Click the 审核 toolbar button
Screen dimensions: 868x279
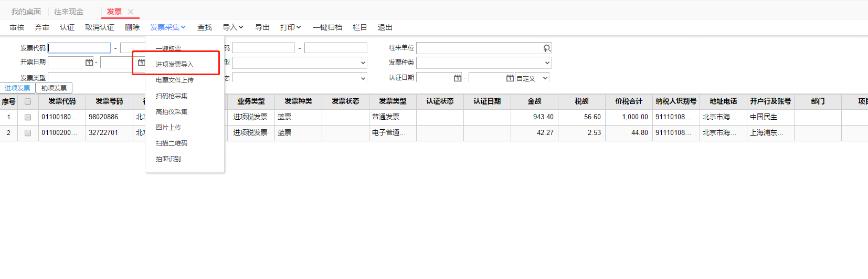click(x=17, y=27)
